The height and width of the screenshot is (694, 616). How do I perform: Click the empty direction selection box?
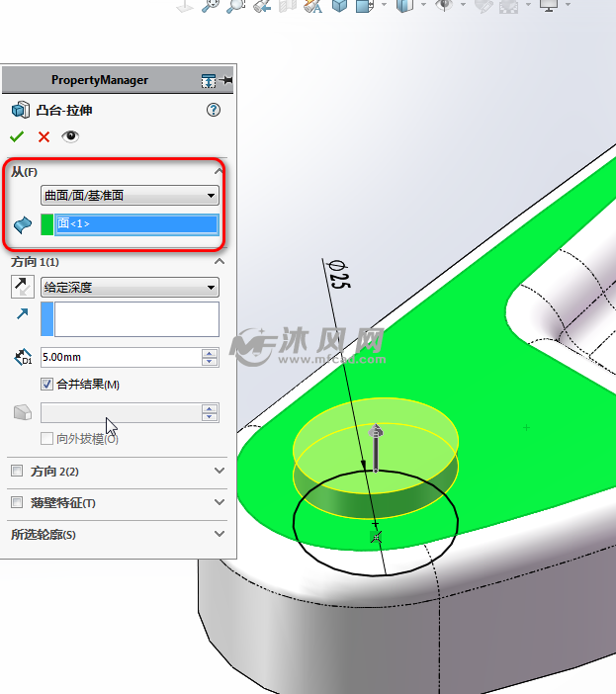136,319
